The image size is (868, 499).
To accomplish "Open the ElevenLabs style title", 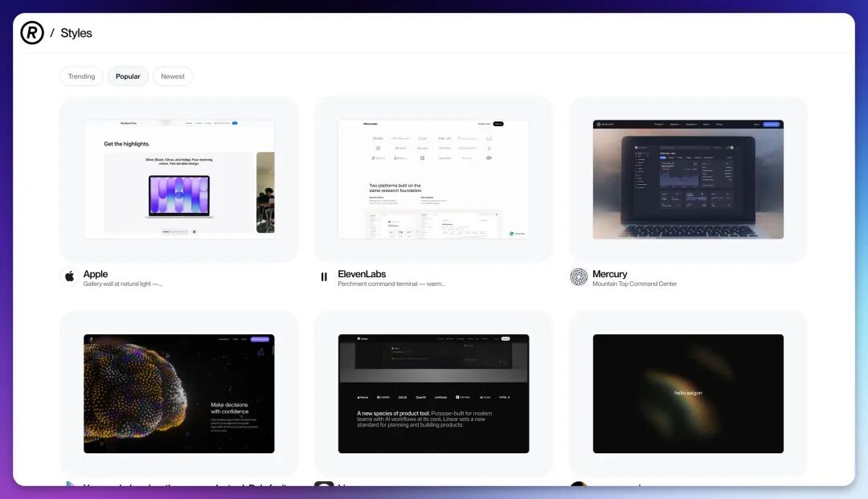I will pos(362,274).
